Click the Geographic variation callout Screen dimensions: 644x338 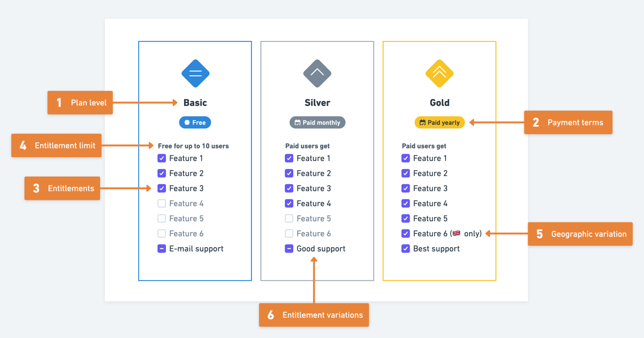[580, 234]
